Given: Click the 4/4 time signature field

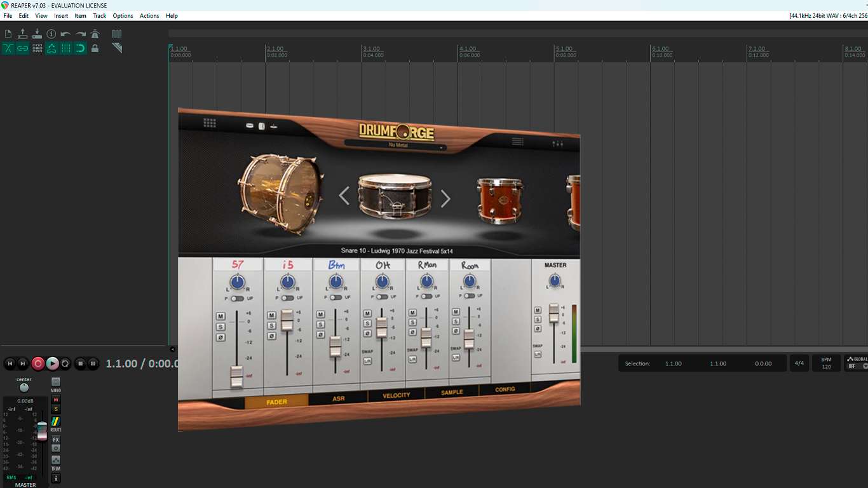Looking at the screenshot, I should click(799, 363).
